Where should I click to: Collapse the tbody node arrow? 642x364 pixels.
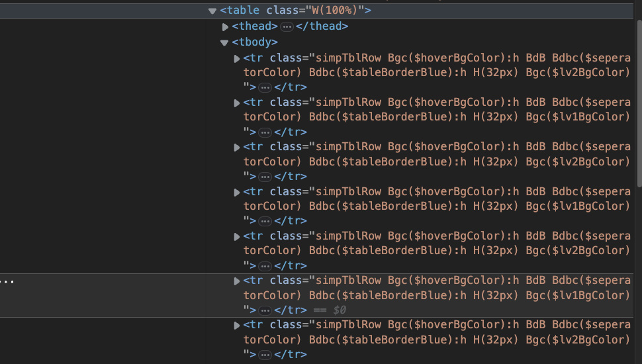click(224, 42)
